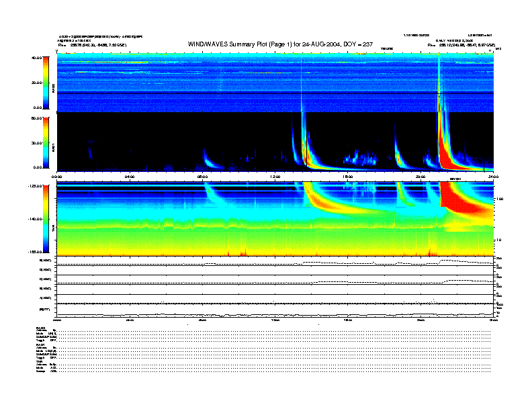Click the intense red burst in the RAD1 panel

(x=446, y=148)
